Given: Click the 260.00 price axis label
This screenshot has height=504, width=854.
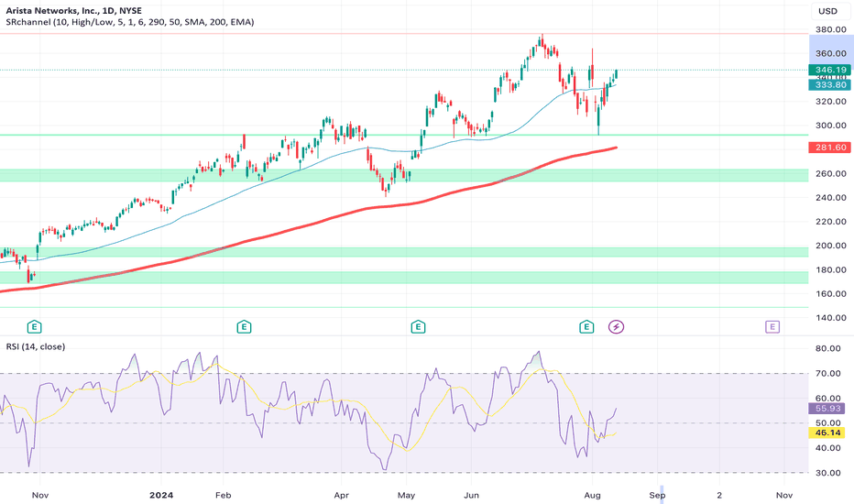Looking at the screenshot, I should (830, 174).
